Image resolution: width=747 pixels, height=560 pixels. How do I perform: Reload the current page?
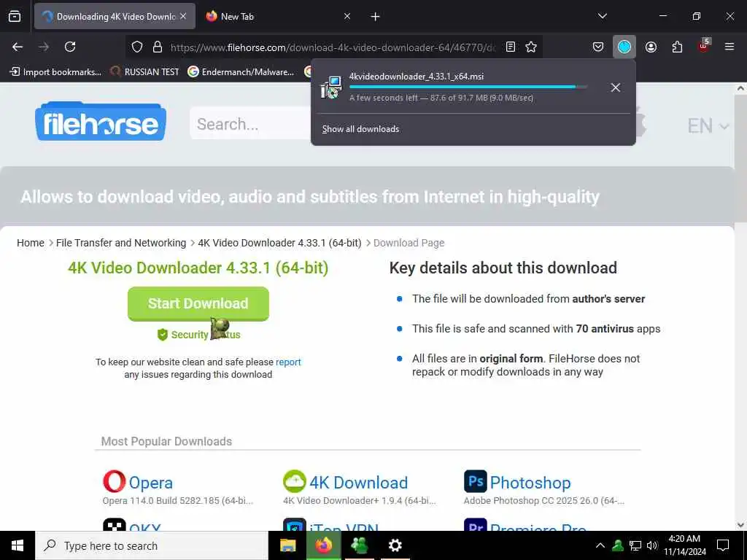click(70, 47)
